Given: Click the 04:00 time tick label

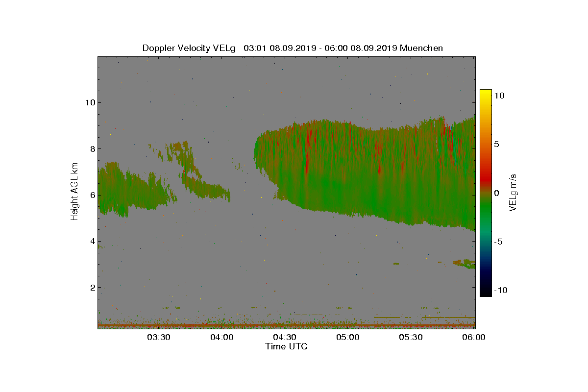Looking at the screenshot, I should [x=222, y=338].
